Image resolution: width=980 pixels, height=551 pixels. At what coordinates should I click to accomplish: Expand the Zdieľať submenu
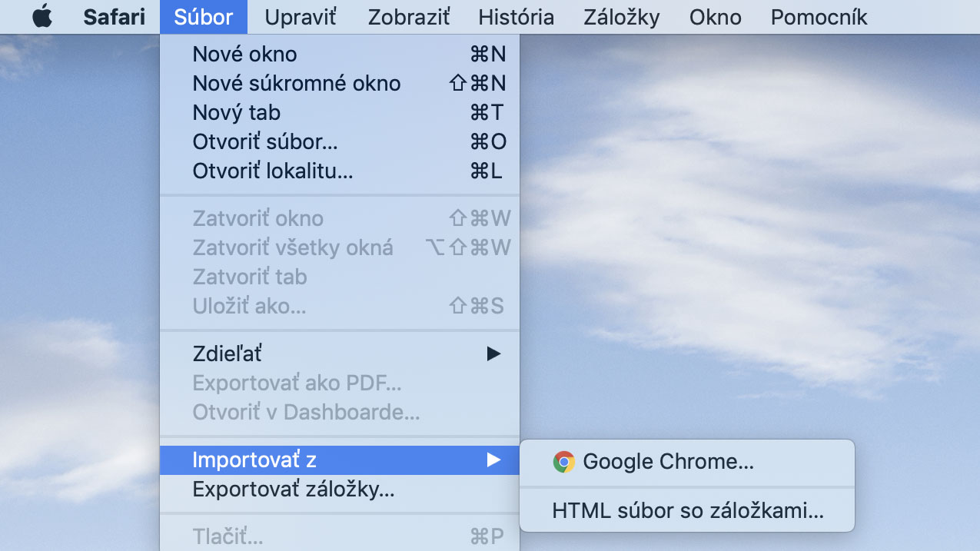[x=340, y=354]
